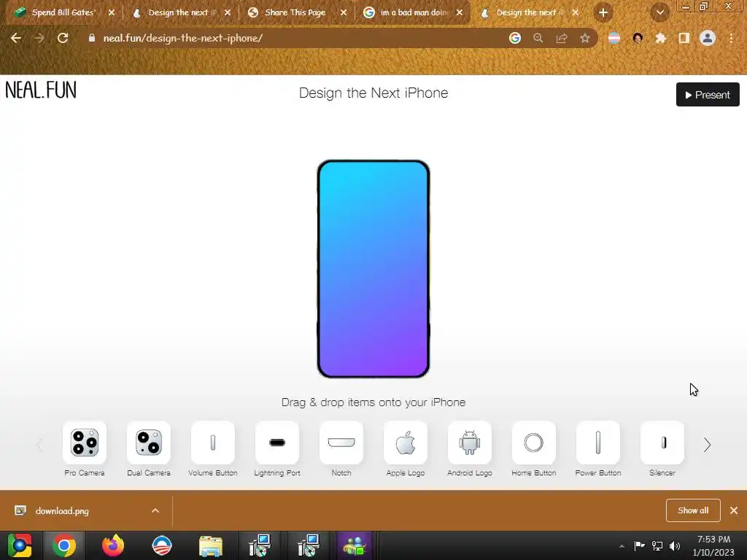Open the download.png file
This screenshot has width=747, height=560.
(x=62, y=511)
